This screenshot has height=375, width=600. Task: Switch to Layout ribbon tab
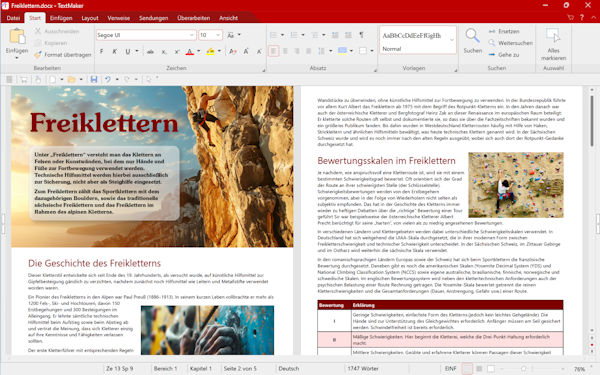tap(90, 18)
